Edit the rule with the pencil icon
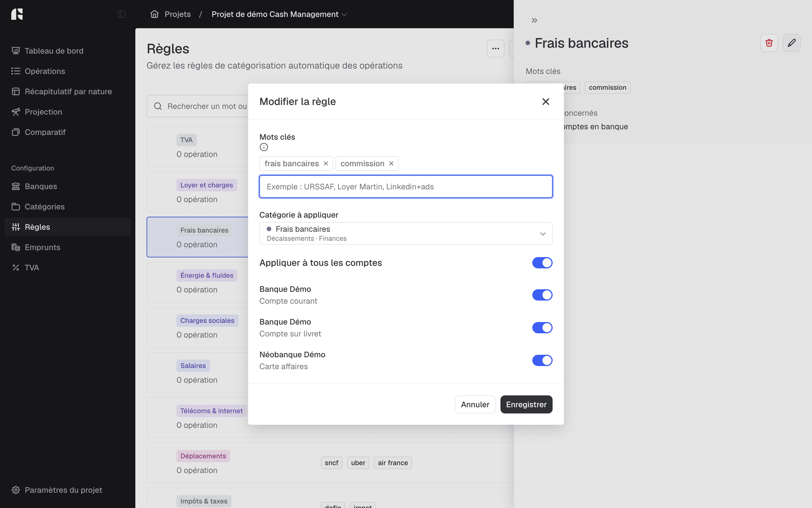This screenshot has height=508, width=812. tap(791, 43)
